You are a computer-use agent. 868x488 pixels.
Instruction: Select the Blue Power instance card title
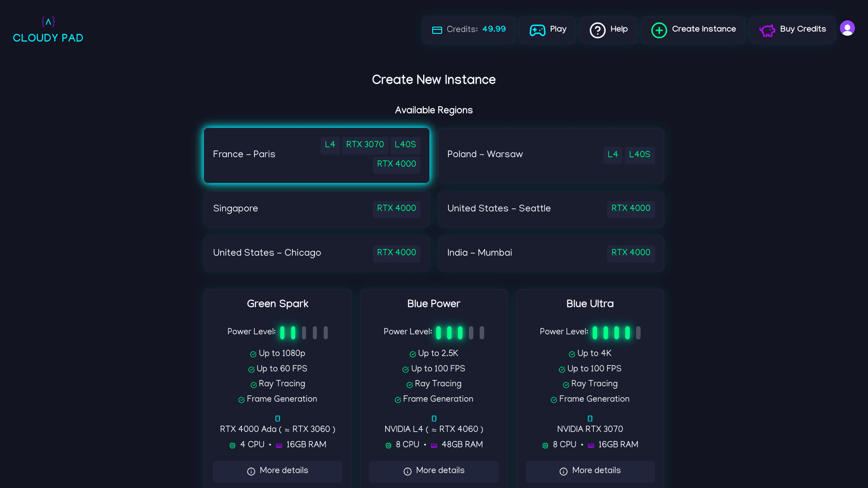433,304
